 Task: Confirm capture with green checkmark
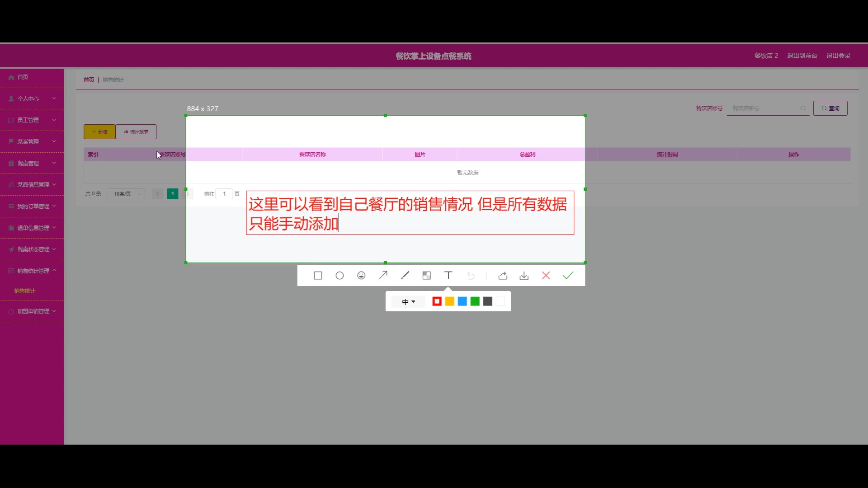pos(568,275)
